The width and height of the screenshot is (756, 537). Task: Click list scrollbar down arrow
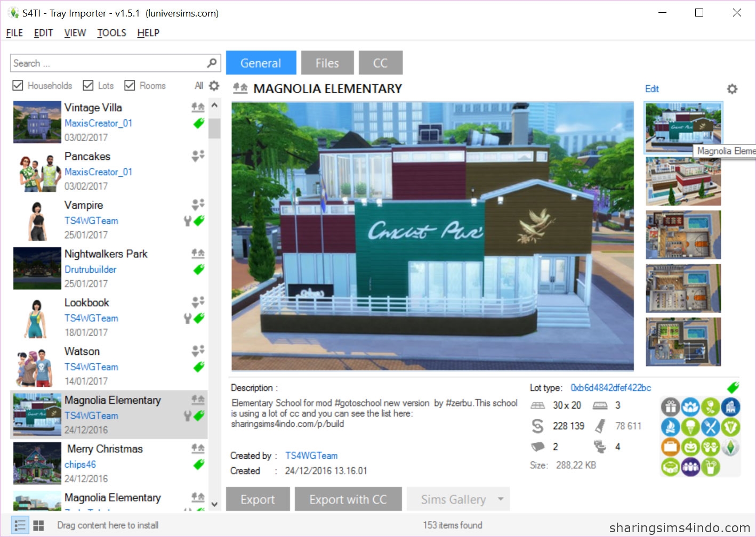click(x=214, y=504)
